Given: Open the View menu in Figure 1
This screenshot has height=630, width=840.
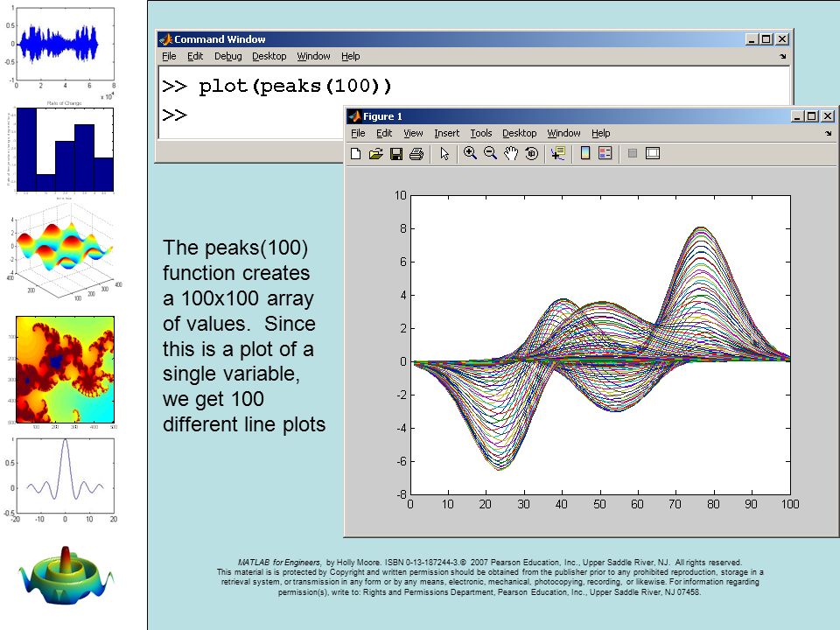Looking at the screenshot, I should click(413, 133).
